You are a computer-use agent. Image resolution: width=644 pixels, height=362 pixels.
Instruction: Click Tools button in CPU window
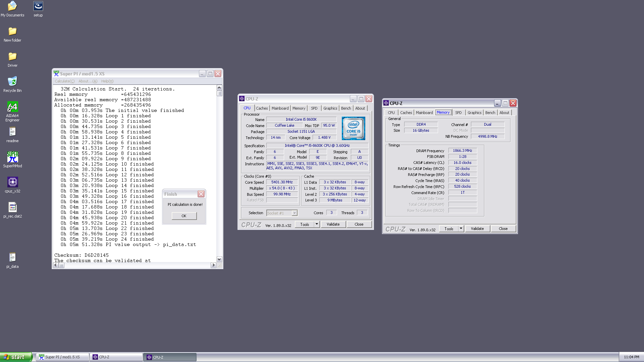305,224
